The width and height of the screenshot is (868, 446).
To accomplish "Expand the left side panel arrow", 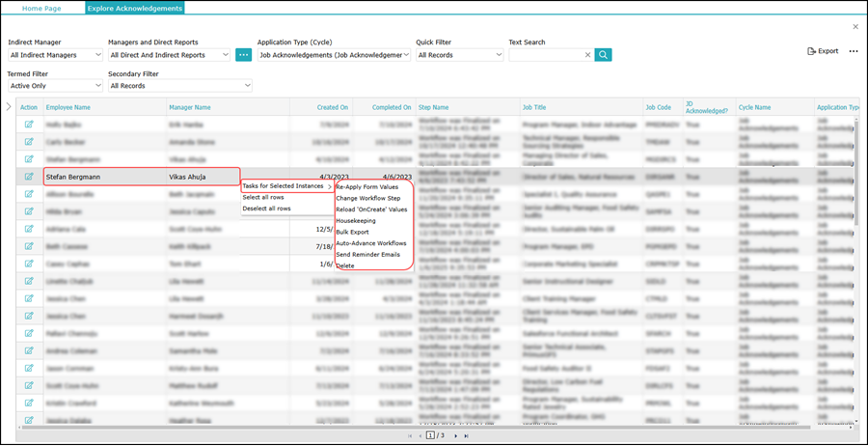I will 9,107.
